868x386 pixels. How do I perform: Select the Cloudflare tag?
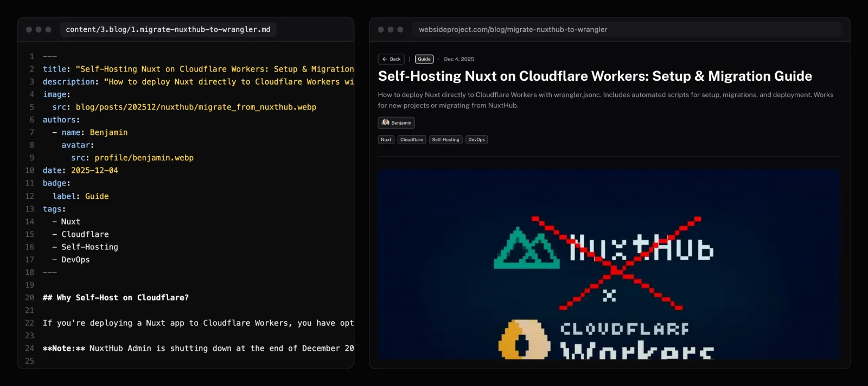click(x=412, y=140)
